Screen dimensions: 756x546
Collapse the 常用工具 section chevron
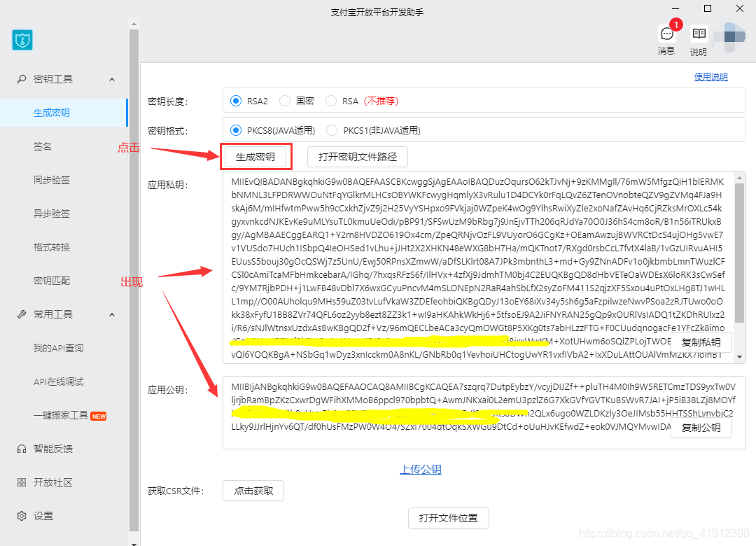tap(112, 314)
